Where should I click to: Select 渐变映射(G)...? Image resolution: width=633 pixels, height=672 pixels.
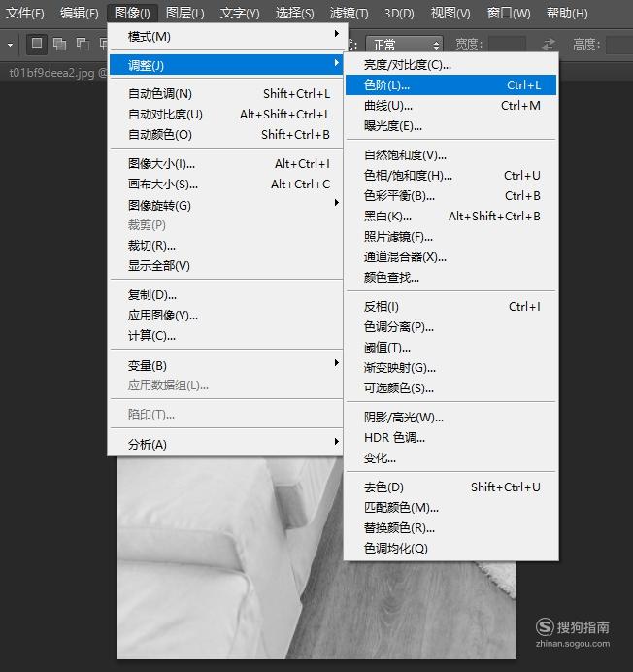coord(450,368)
